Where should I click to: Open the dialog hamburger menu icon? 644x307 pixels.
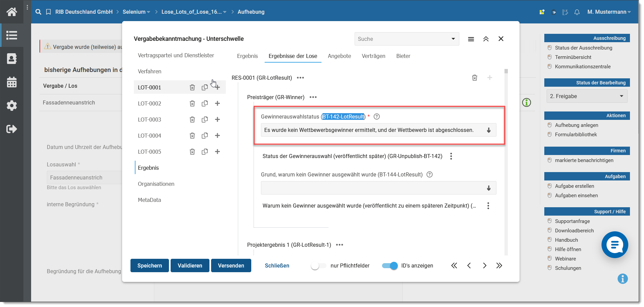[x=471, y=39]
